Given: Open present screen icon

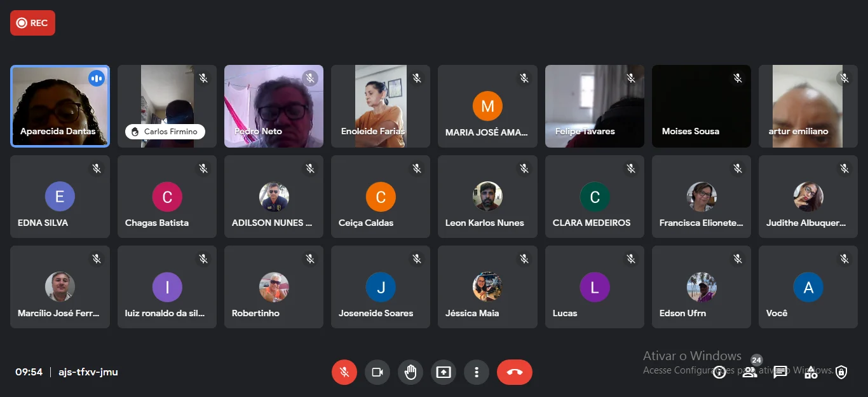Looking at the screenshot, I should tap(444, 372).
